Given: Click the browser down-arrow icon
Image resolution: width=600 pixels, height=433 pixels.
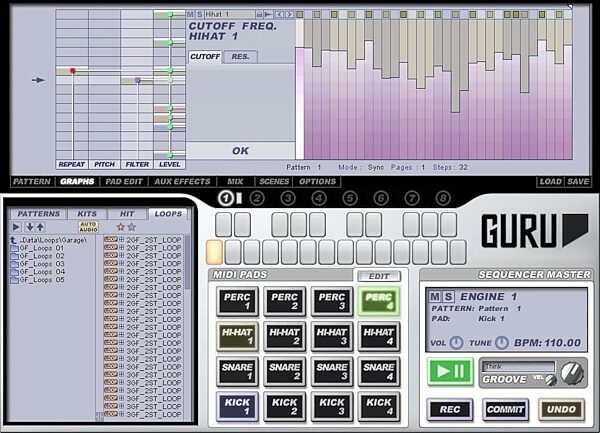Looking at the screenshot, I should 29,227.
